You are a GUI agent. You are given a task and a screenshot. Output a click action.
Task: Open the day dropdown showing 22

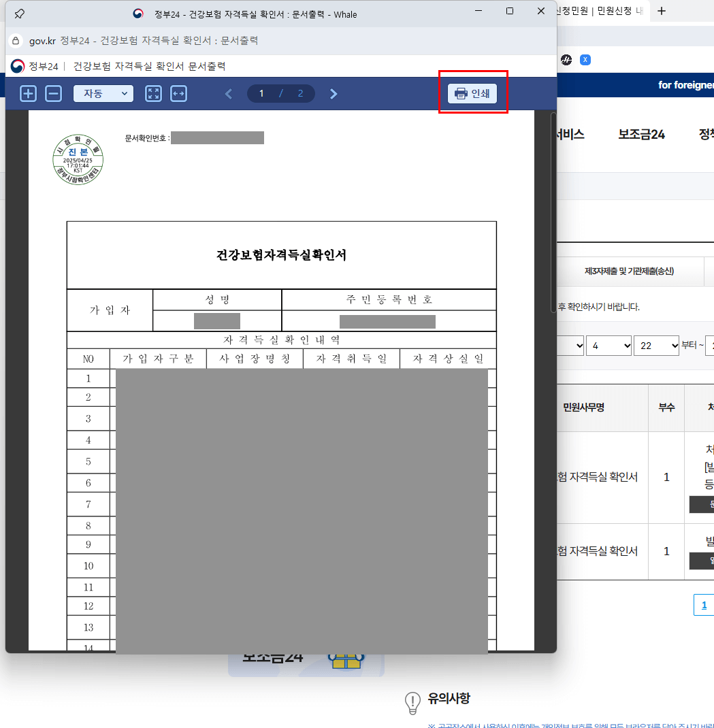click(x=655, y=345)
